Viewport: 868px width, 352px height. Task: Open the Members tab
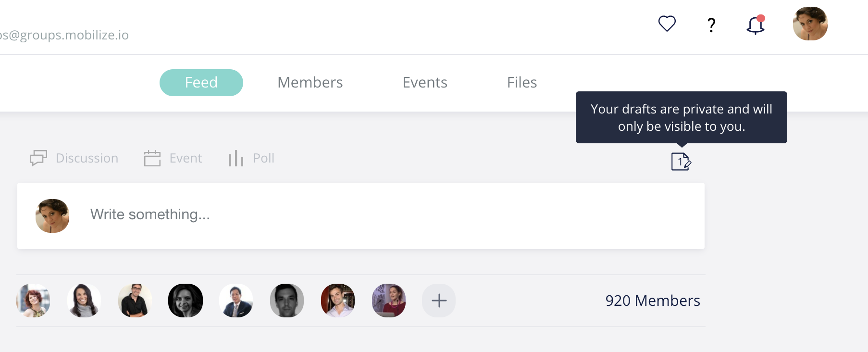pyautogui.click(x=310, y=83)
